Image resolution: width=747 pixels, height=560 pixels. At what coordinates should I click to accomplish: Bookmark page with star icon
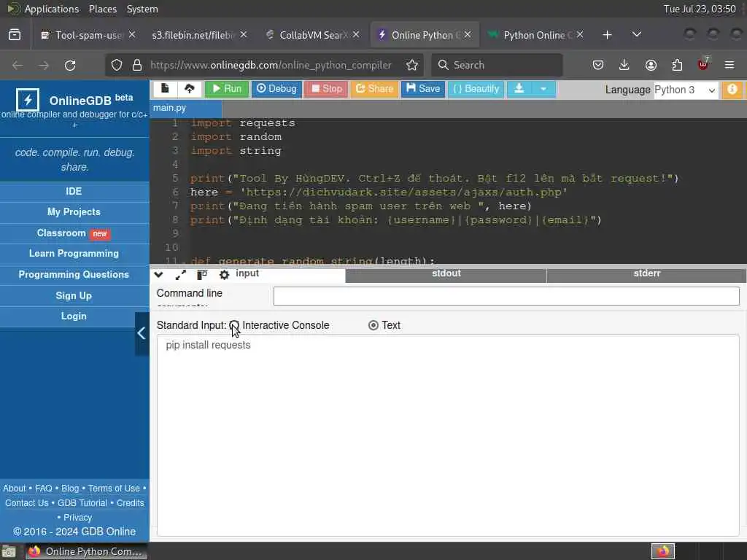(x=412, y=65)
